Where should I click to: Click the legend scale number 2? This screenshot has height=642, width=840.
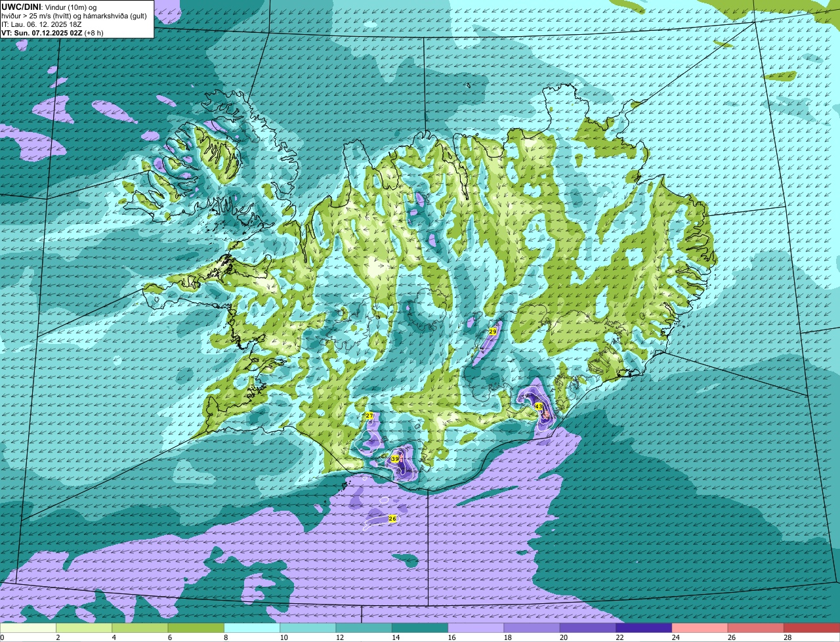click(58, 637)
